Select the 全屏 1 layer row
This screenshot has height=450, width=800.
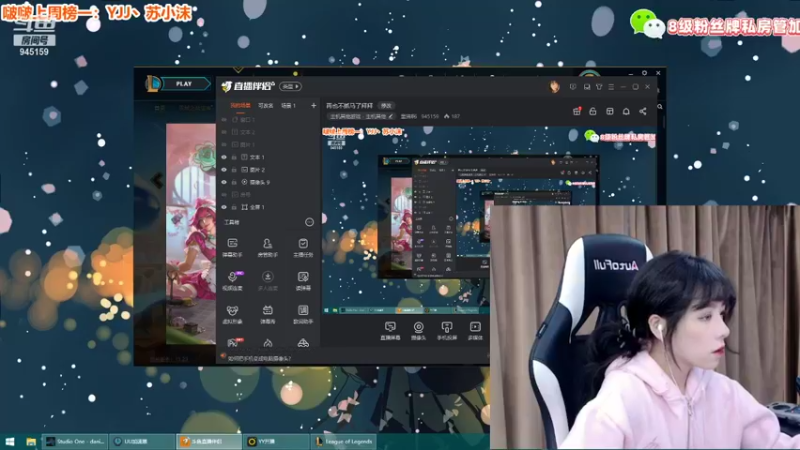[269, 207]
